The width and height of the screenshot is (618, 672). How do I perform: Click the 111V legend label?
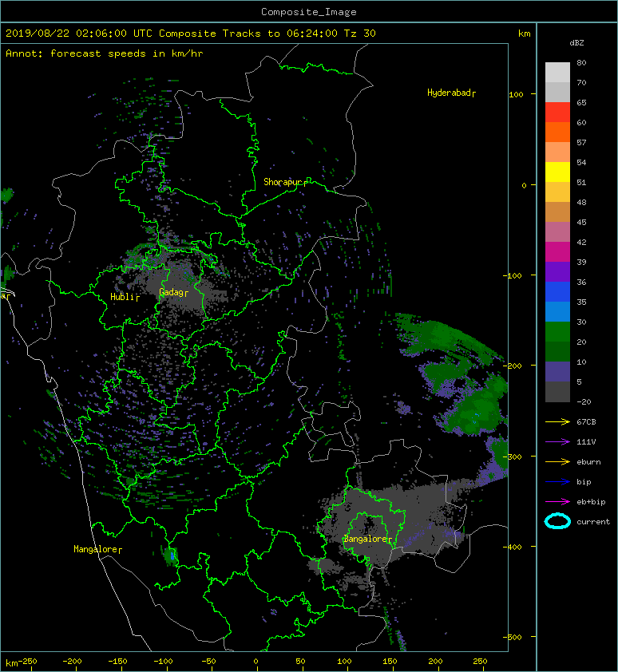pos(586,442)
